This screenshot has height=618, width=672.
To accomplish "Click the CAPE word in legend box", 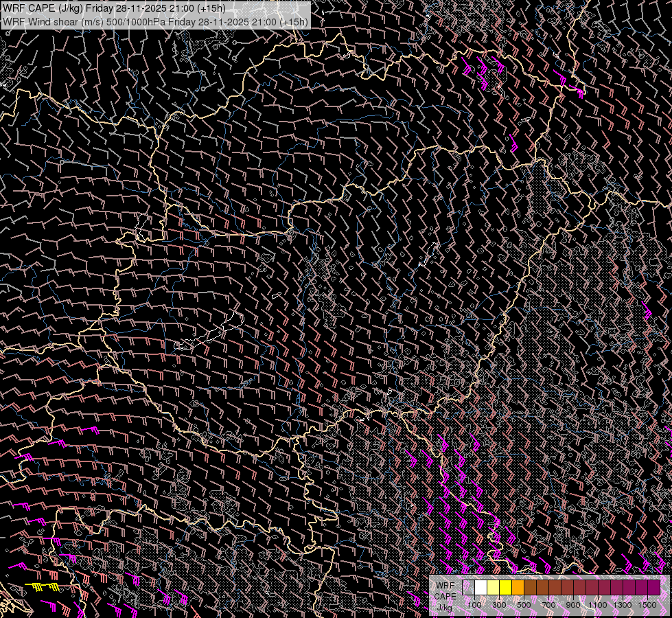I will (444, 596).
